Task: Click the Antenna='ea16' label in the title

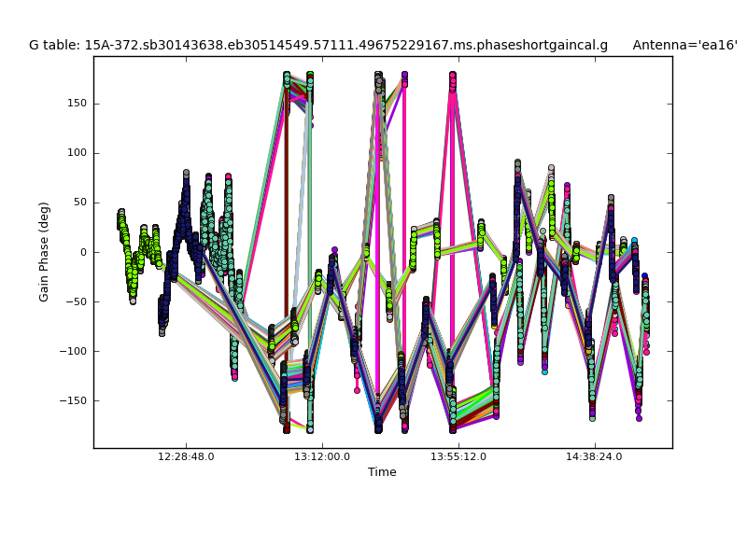Action: coord(684,45)
